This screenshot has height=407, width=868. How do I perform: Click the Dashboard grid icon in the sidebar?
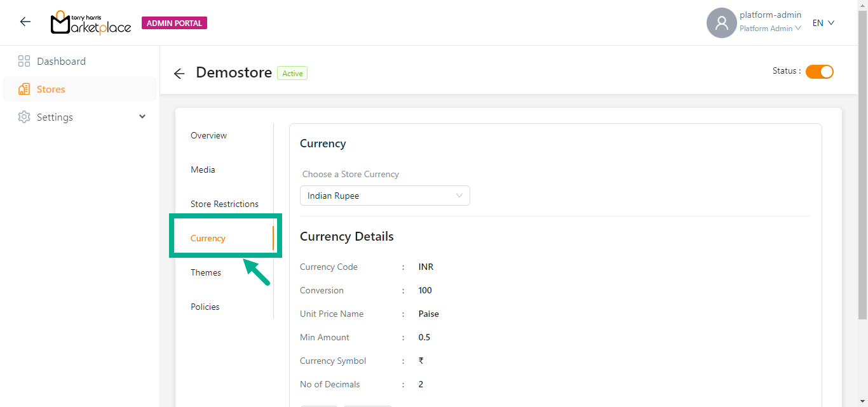(x=24, y=62)
